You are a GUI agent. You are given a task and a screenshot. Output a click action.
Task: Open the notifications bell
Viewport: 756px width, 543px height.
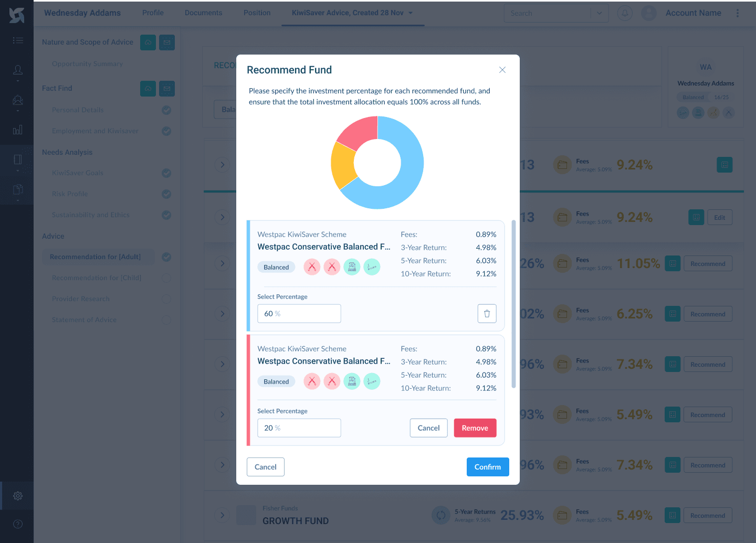coord(625,13)
